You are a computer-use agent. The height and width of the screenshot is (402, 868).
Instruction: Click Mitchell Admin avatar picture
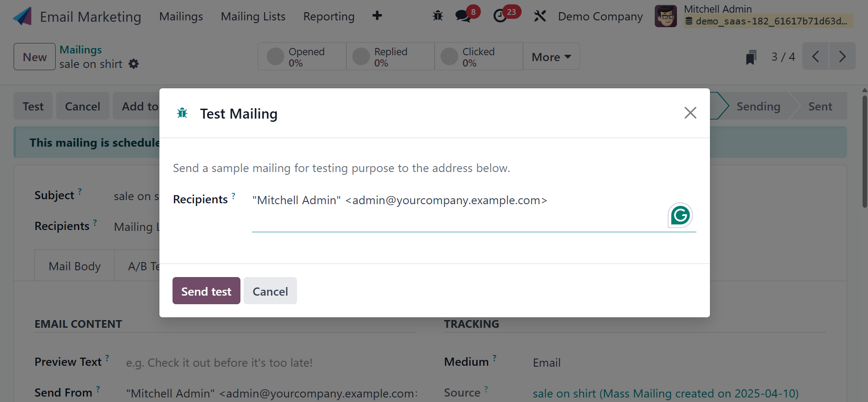(x=666, y=16)
